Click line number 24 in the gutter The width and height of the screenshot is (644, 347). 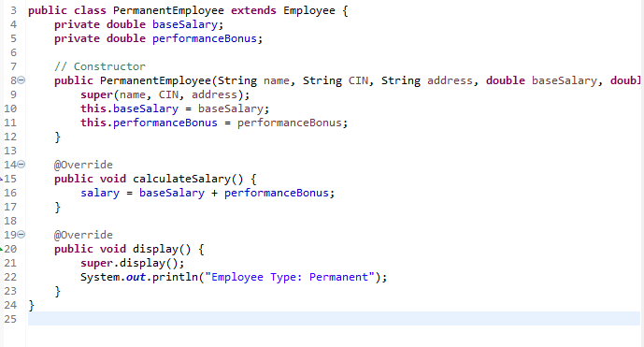point(10,306)
